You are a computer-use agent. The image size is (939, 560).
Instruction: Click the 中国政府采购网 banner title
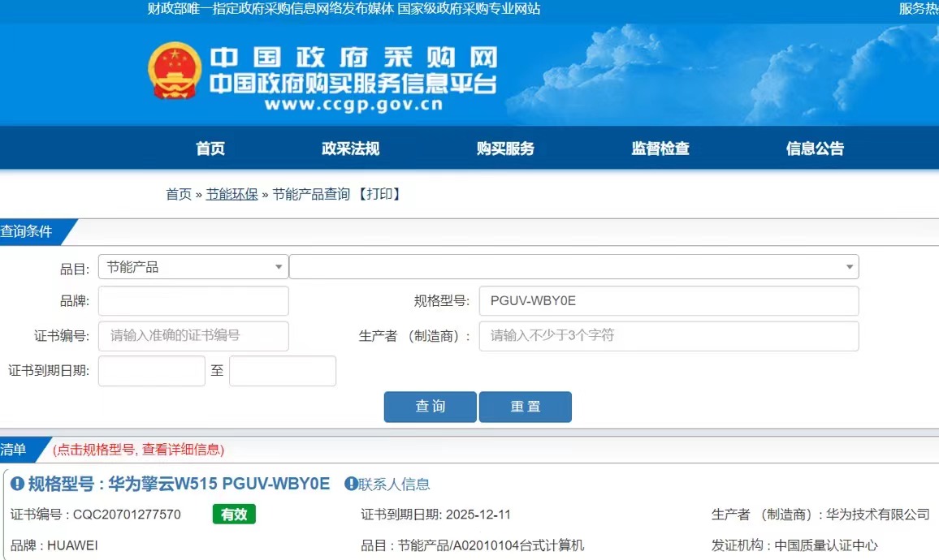tap(354, 58)
